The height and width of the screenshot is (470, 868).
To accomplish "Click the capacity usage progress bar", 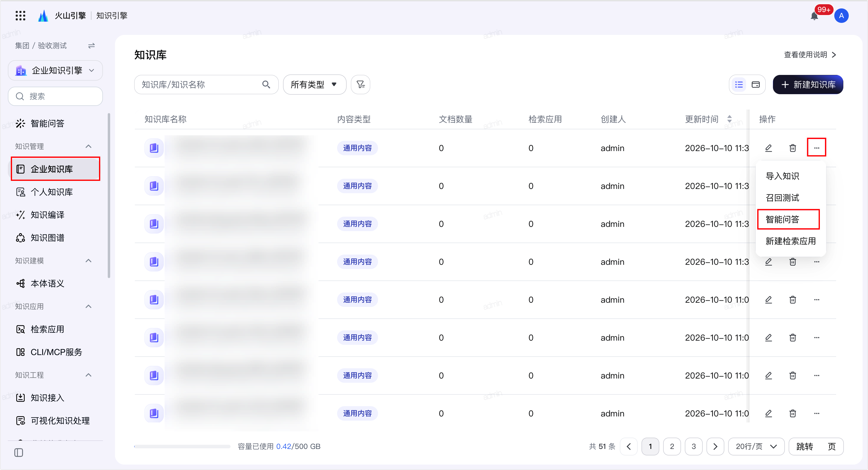I will coord(182,447).
